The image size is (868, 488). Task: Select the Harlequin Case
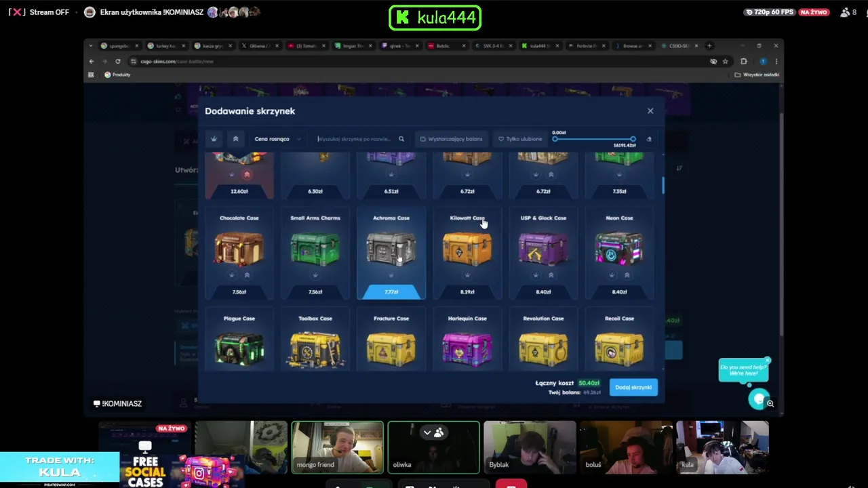point(467,341)
